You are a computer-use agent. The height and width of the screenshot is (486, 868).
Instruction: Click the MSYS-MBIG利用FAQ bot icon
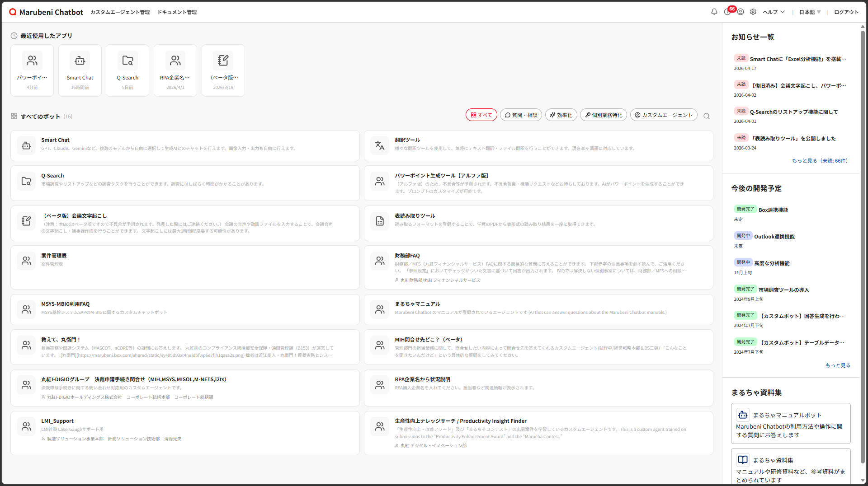pyautogui.click(x=26, y=309)
